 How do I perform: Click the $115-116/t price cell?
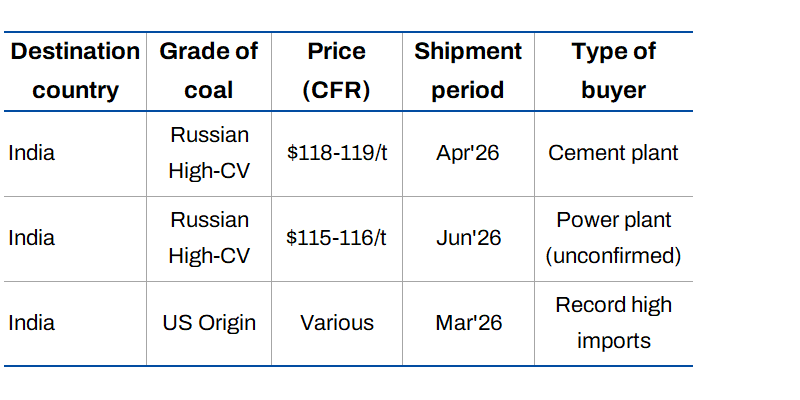pos(336,238)
